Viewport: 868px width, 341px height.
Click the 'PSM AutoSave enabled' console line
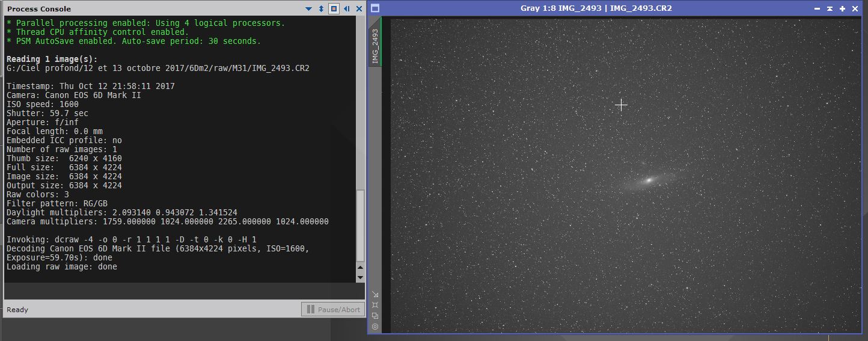pyautogui.click(x=133, y=41)
